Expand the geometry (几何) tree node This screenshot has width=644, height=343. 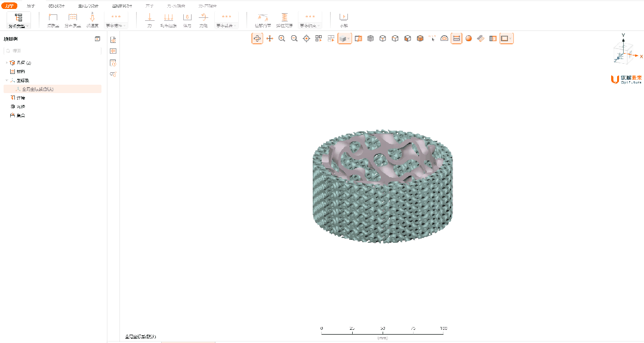[x=7, y=63]
